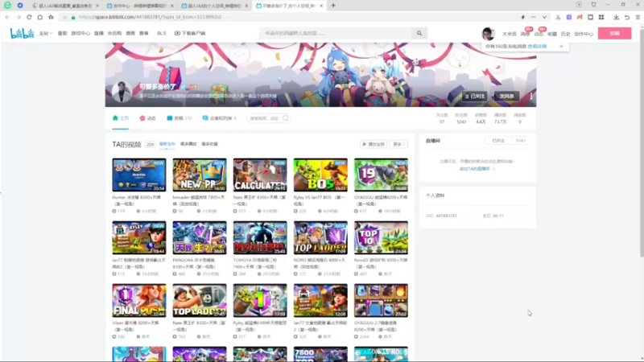Select the 动态 tab on the profile
Screen dimensions: 644x362
pos(148,118)
